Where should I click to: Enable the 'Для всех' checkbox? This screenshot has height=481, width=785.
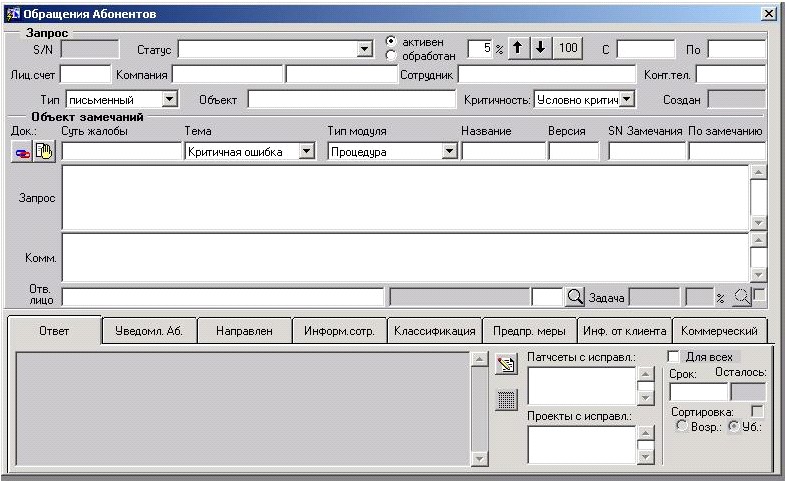coord(673,356)
